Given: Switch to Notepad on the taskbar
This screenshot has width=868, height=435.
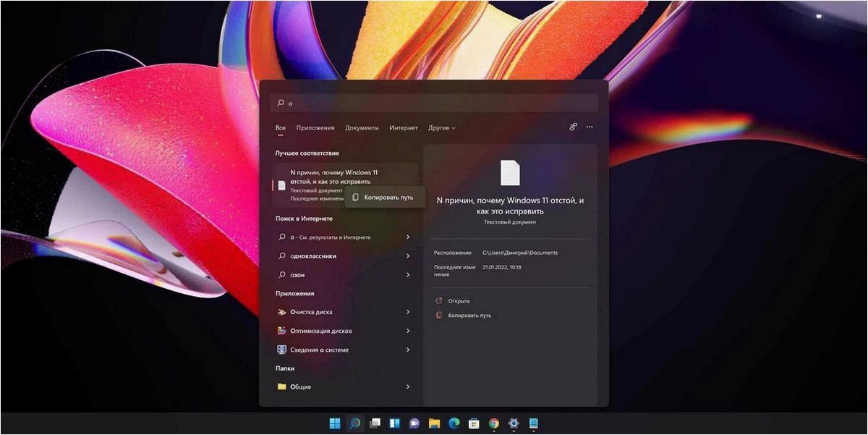Looking at the screenshot, I should click(x=533, y=423).
